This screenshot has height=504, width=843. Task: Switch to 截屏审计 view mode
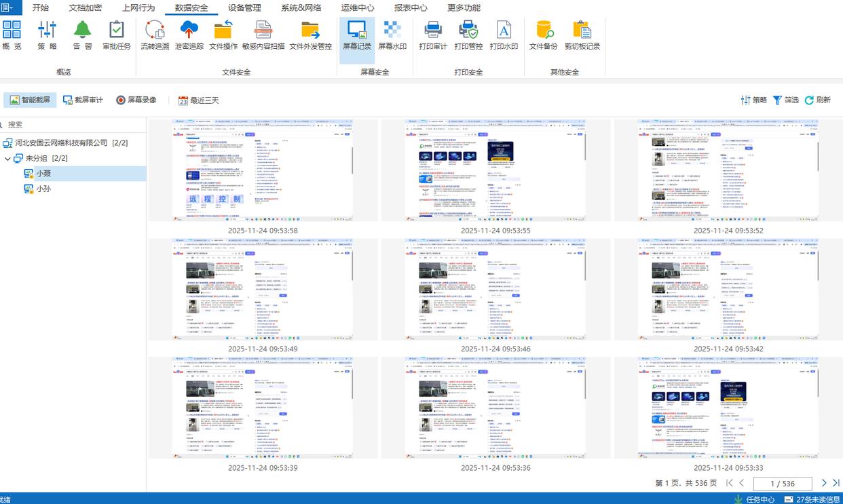[83, 100]
